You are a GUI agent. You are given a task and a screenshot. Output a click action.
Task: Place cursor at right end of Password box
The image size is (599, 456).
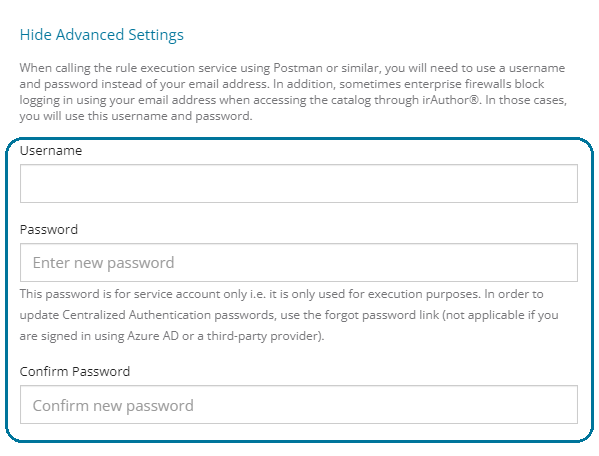click(x=571, y=262)
